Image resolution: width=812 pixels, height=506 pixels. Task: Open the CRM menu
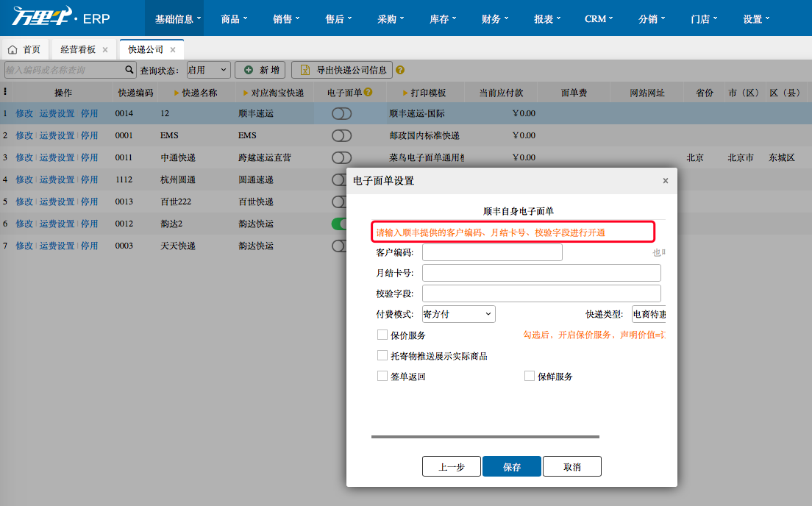click(599, 19)
